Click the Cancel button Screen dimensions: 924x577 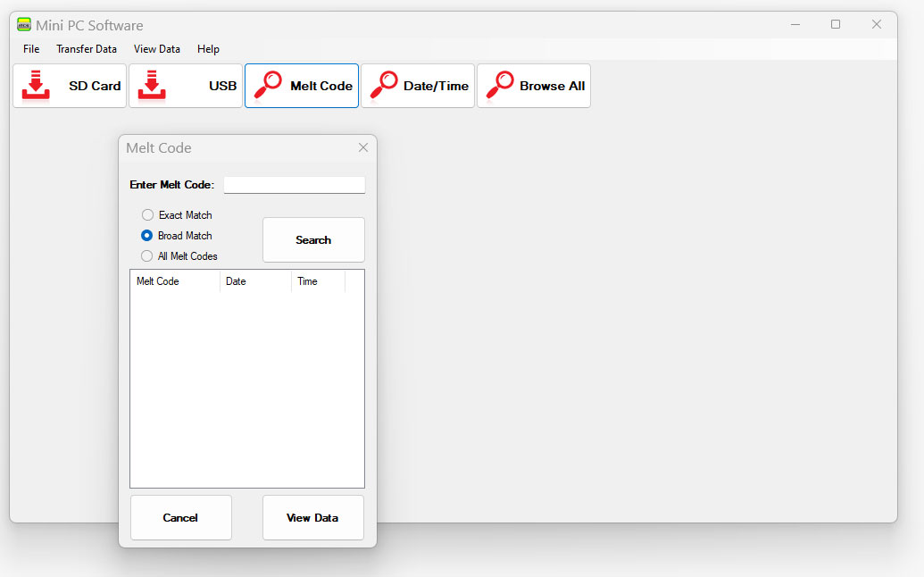180,518
